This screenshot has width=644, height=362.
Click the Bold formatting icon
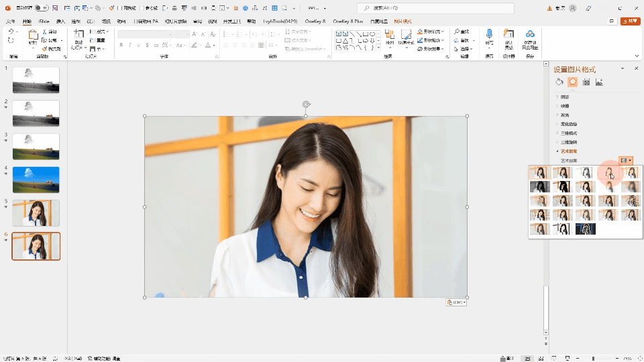pyautogui.click(x=121, y=45)
